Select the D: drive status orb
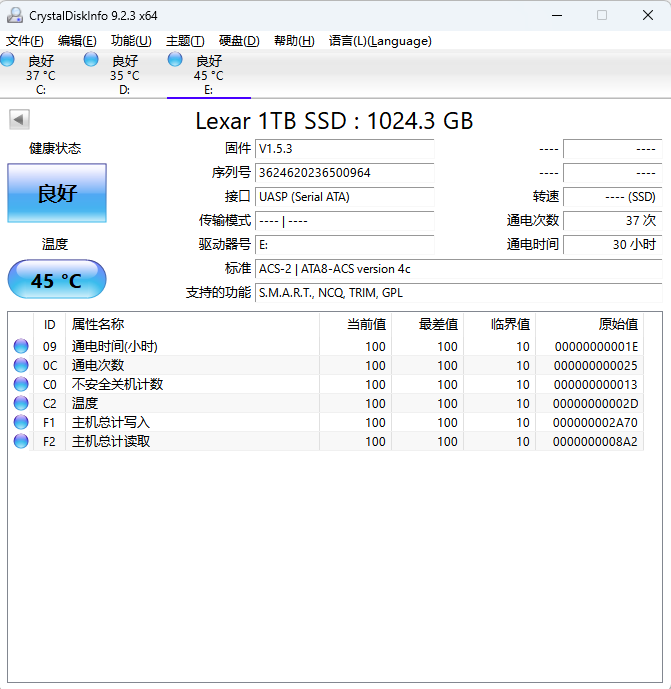671x689 pixels. pyautogui.click(x=91, y=60)
